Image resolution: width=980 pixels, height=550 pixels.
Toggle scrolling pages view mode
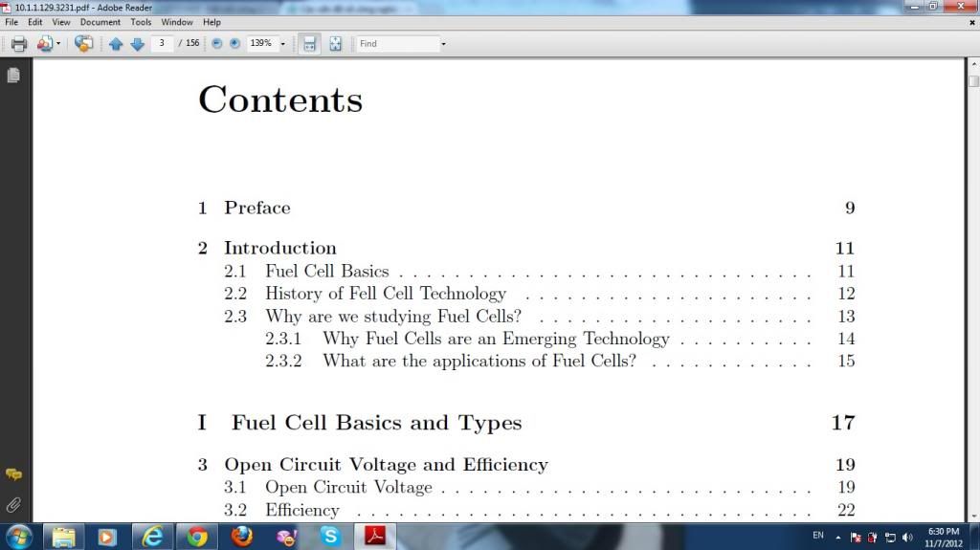click(x=309, y=44)
